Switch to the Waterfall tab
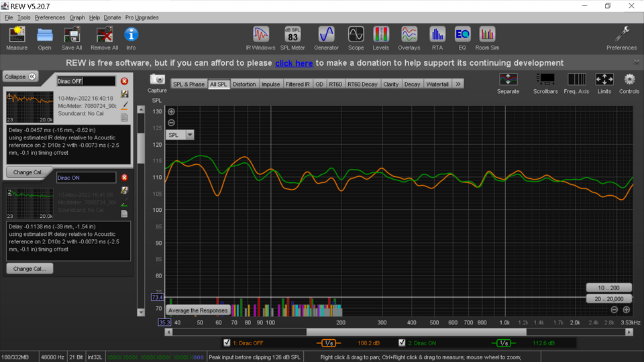Screen dimensions: 644x362 (437, 84)
